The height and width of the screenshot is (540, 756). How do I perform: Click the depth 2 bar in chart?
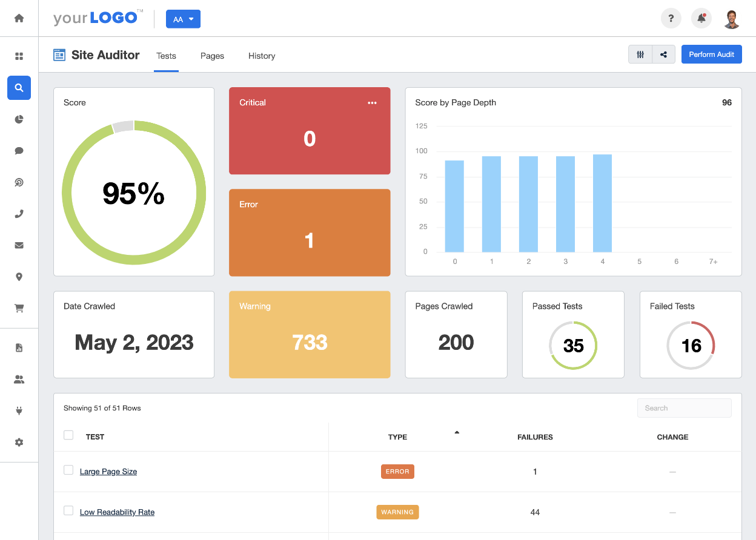pyautogui.click(x=528, y=204)
